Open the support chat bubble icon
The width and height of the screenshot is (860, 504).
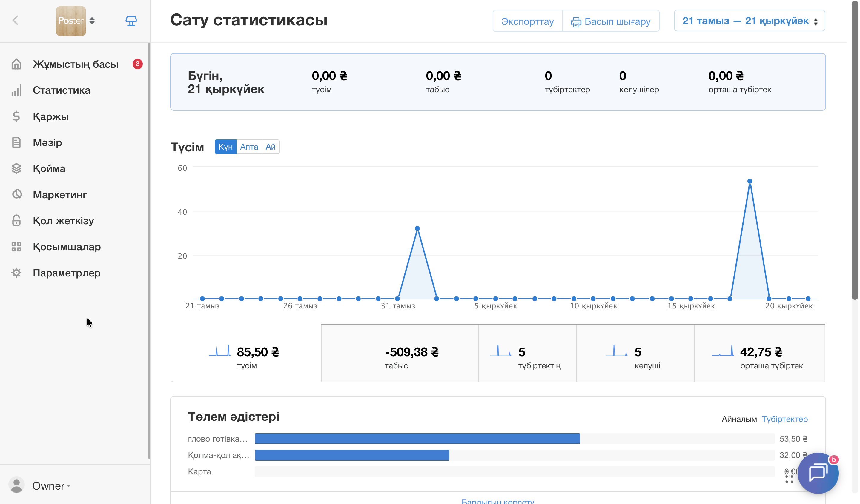818,473
